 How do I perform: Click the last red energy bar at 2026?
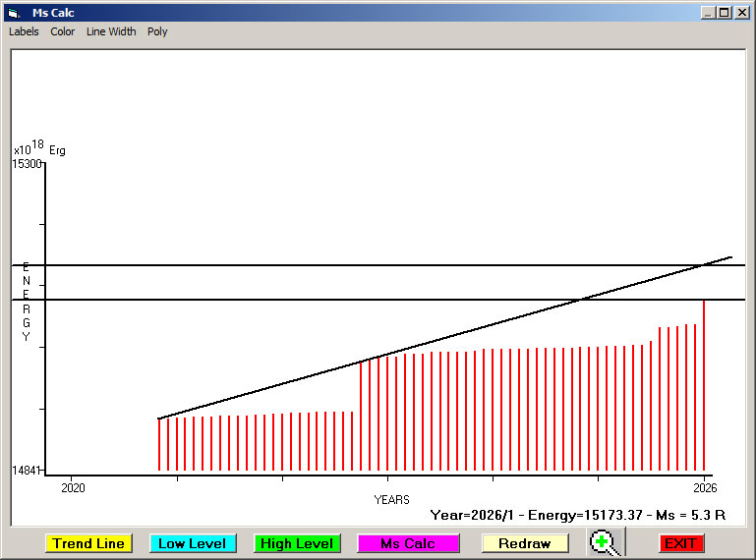pos(704,385)
